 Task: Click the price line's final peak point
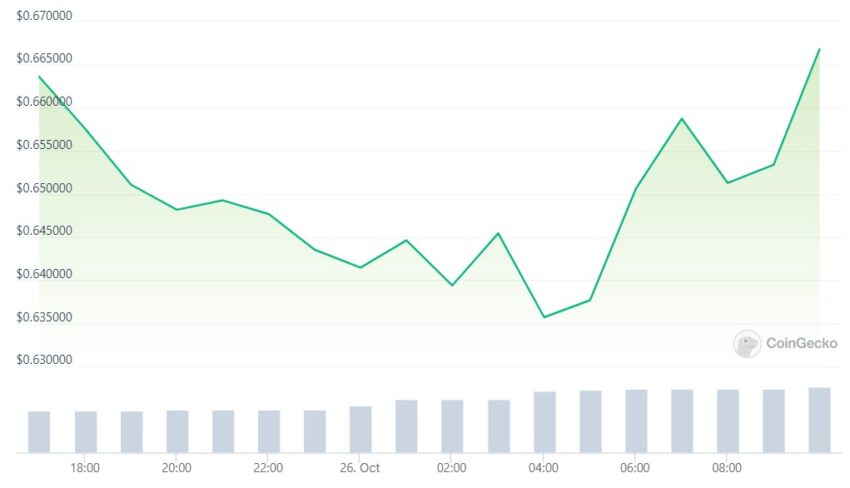[819, 49]
